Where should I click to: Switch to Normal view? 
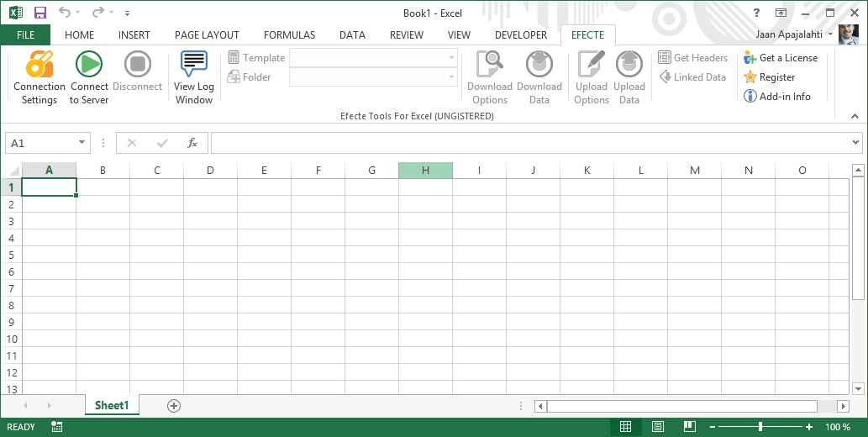(x=625, y=426)
